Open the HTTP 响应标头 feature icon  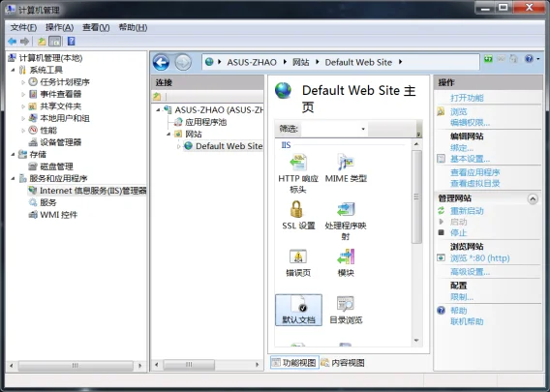[298, 173]
